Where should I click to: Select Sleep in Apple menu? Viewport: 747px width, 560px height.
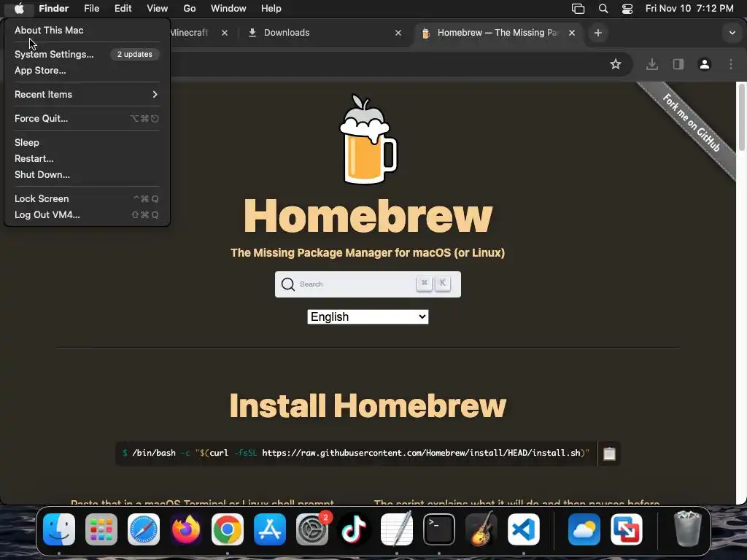27,142
